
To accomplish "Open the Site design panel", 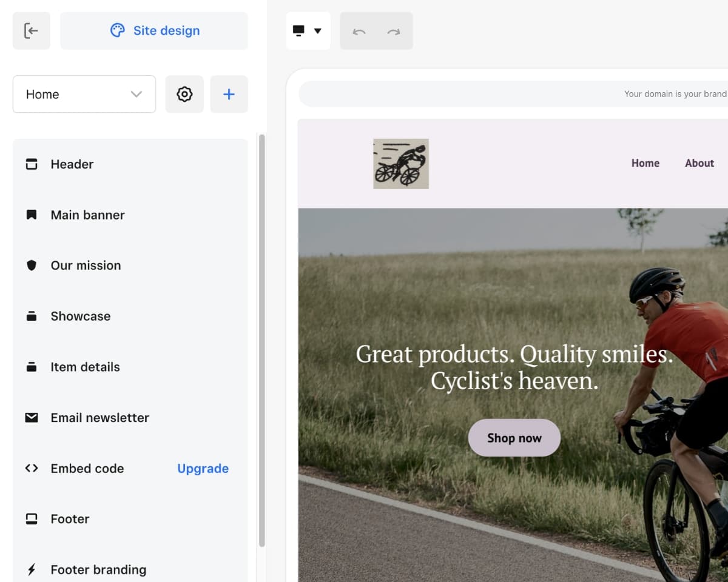I will (x=154, y=31).
